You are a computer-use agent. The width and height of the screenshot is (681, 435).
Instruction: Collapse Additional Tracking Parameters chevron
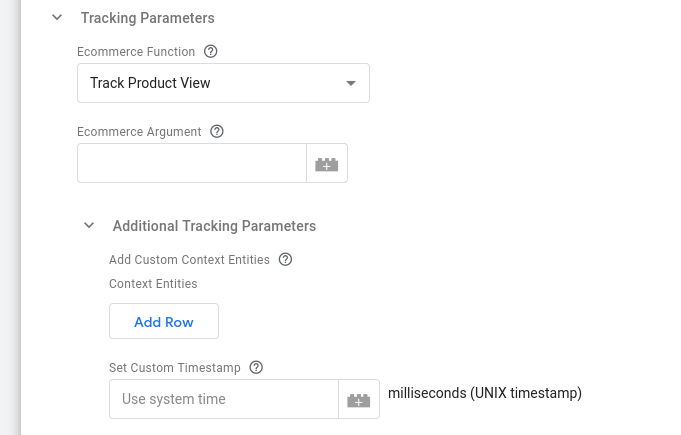click(x=89, y=226)
